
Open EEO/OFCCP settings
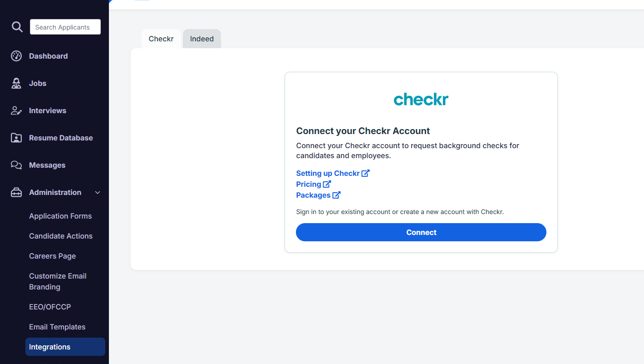(50, 307)
